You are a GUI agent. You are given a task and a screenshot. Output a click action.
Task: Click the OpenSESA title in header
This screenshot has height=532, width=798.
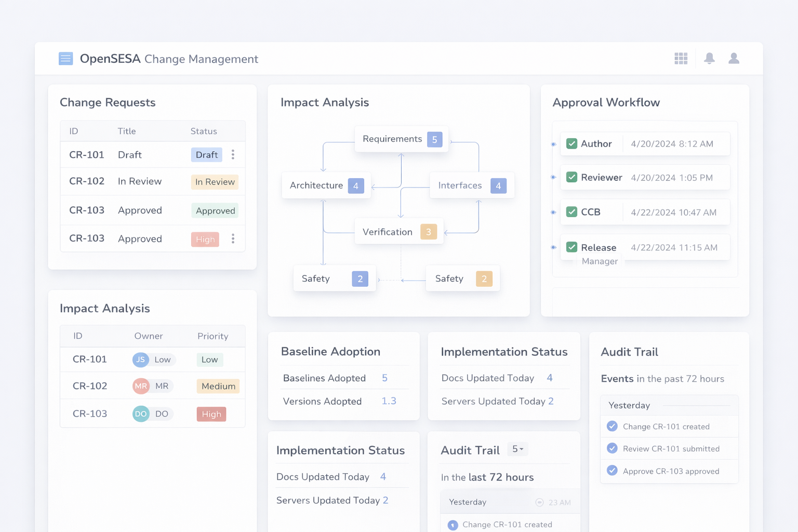pyautogui.click(x=110, y=59)
